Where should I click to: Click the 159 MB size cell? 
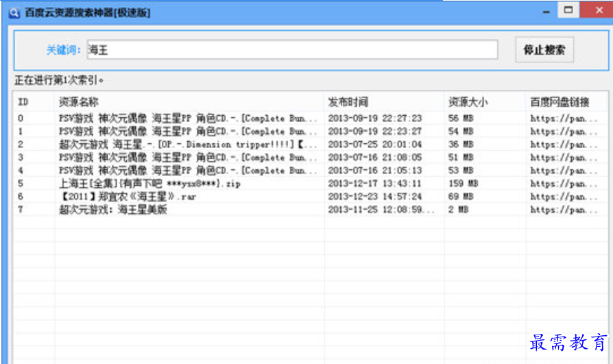click(463, 183)
